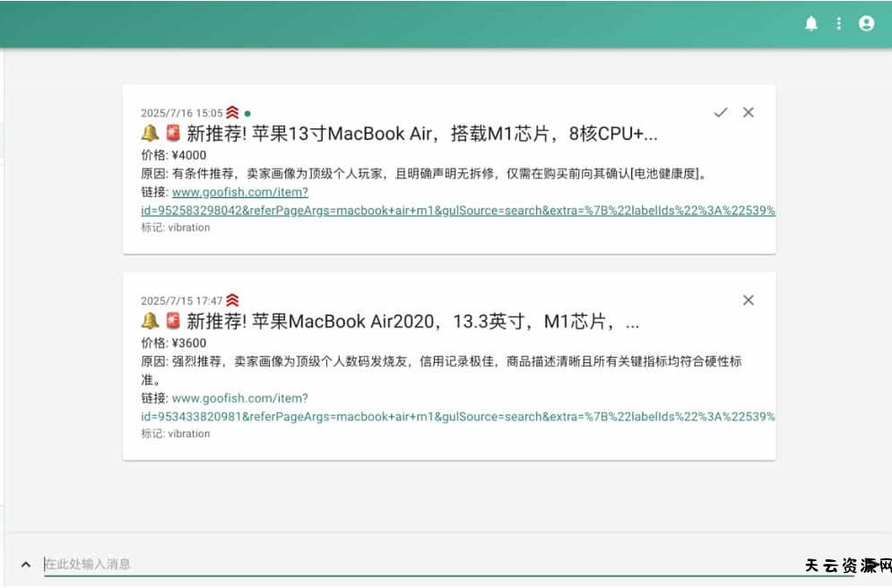This screenshot has height=588, width=892.
Task: Click the siren emoji in the second notification title
Action: click(173, 322)
